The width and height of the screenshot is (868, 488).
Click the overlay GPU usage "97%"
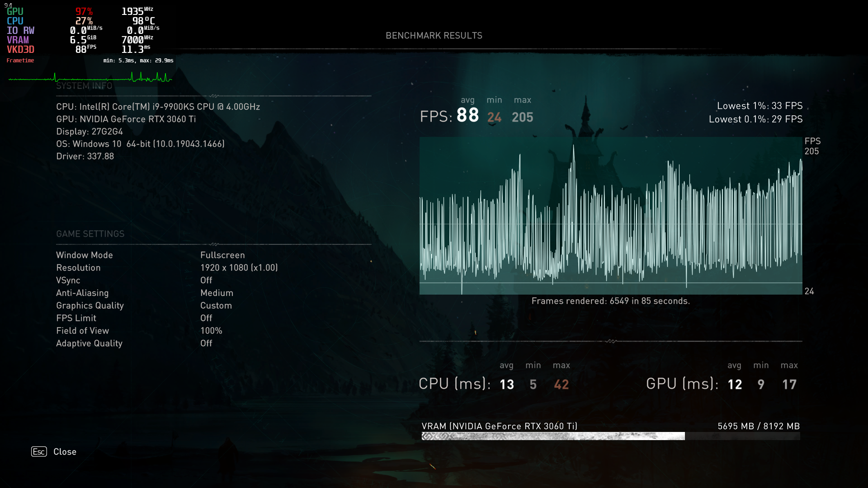[x=84, y=12]
